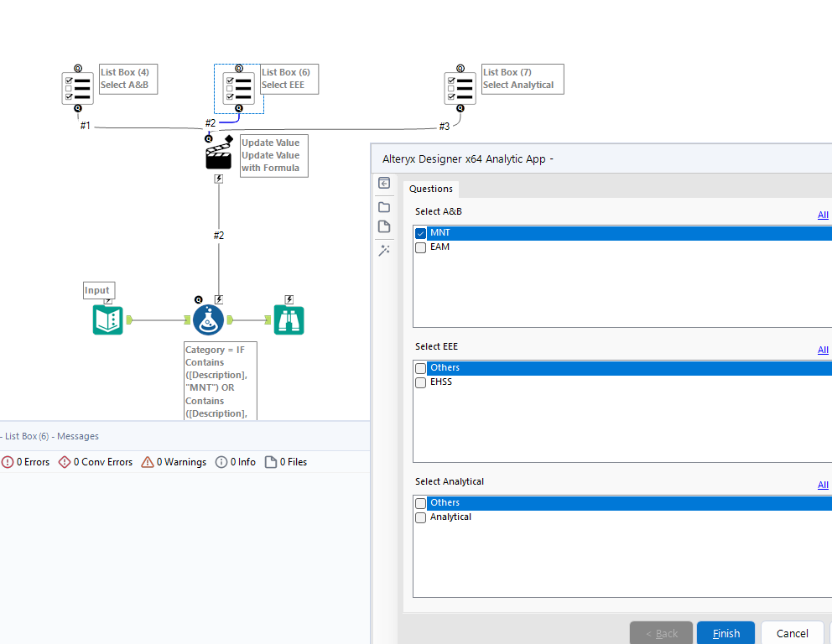Select the Browse binoculars tool icon
Image resolution: width=832 pixels, height=644 pixels.
(289, 319)
